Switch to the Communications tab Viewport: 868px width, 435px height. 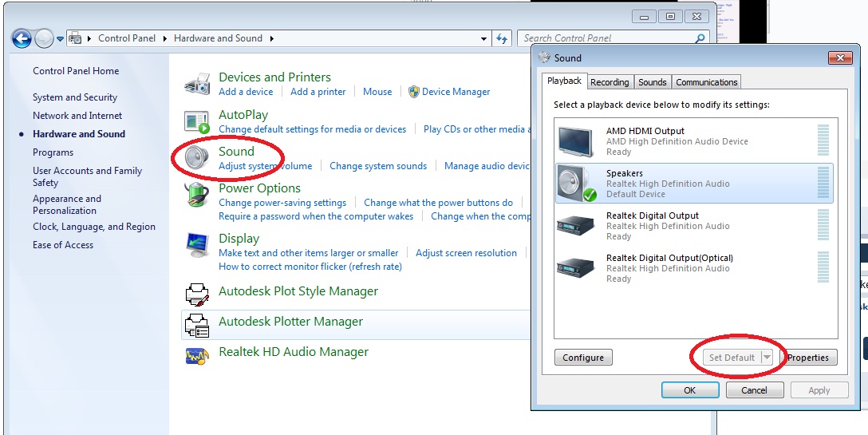[x=706, y=82]
